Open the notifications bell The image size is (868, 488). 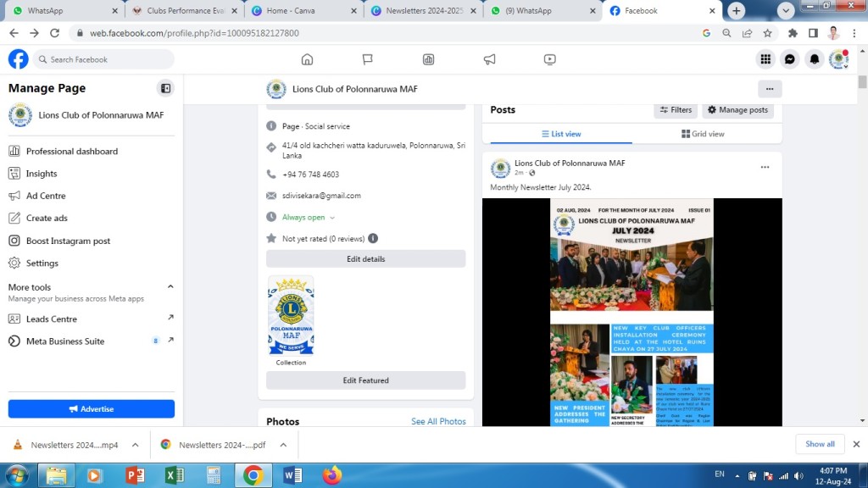click(815, 59)
